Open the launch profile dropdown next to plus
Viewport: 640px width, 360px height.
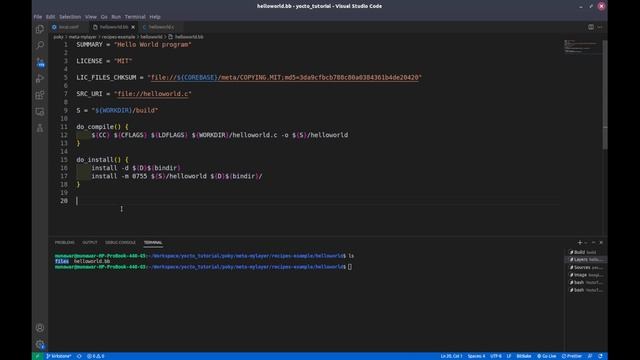click(586, 242)
